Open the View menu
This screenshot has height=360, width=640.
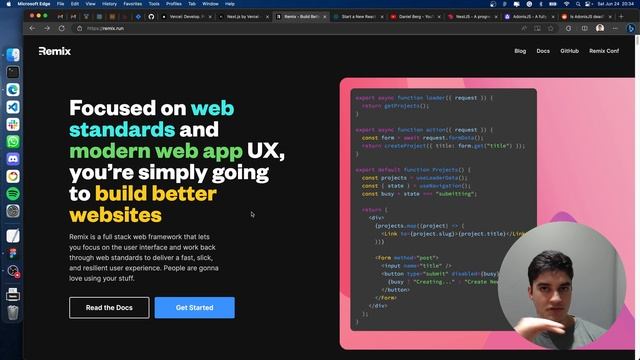(90, 4)
